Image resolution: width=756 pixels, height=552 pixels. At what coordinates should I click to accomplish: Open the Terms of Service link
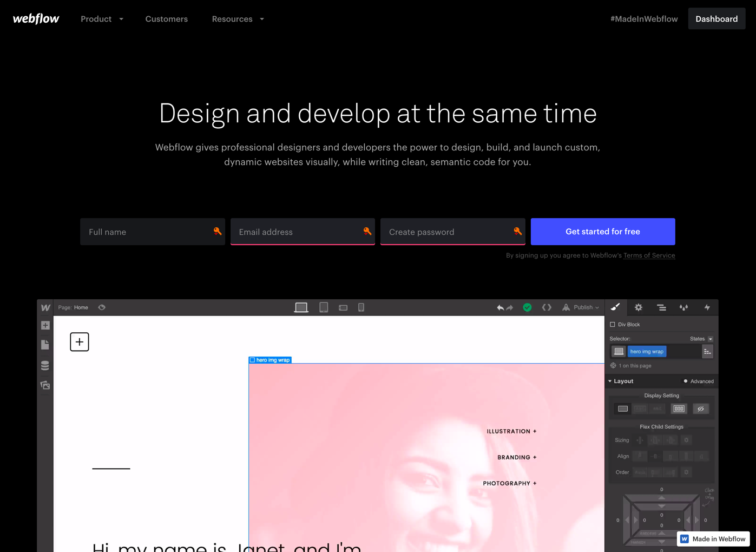click(649, 255)
